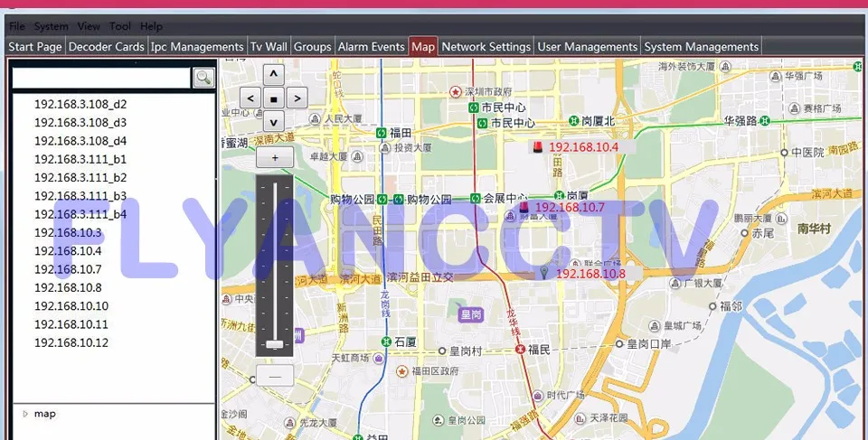
Task: Select device 192.168.10.3 in list
Action: pos(68,232)
